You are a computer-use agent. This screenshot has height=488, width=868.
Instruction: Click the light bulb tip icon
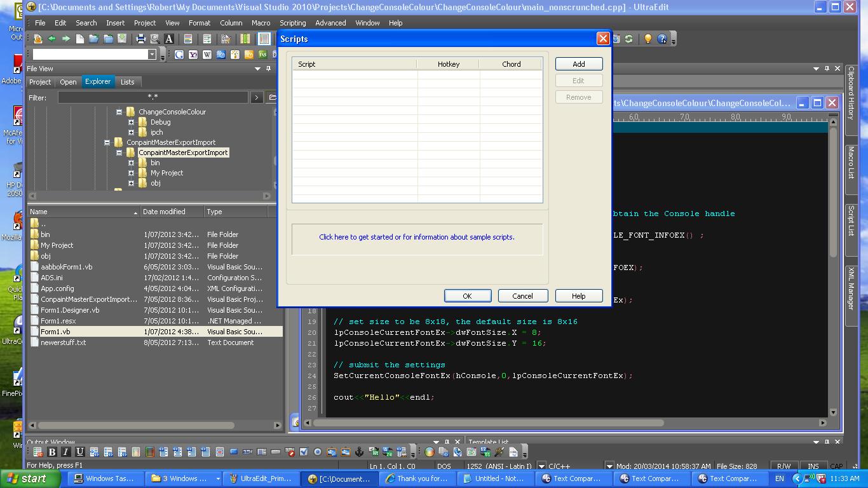pos(648,39)
